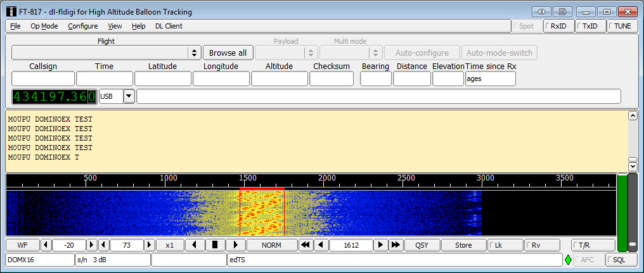Click fast rewind cursor frequency arrows
The image size is (644, 273).
point(305,246)
